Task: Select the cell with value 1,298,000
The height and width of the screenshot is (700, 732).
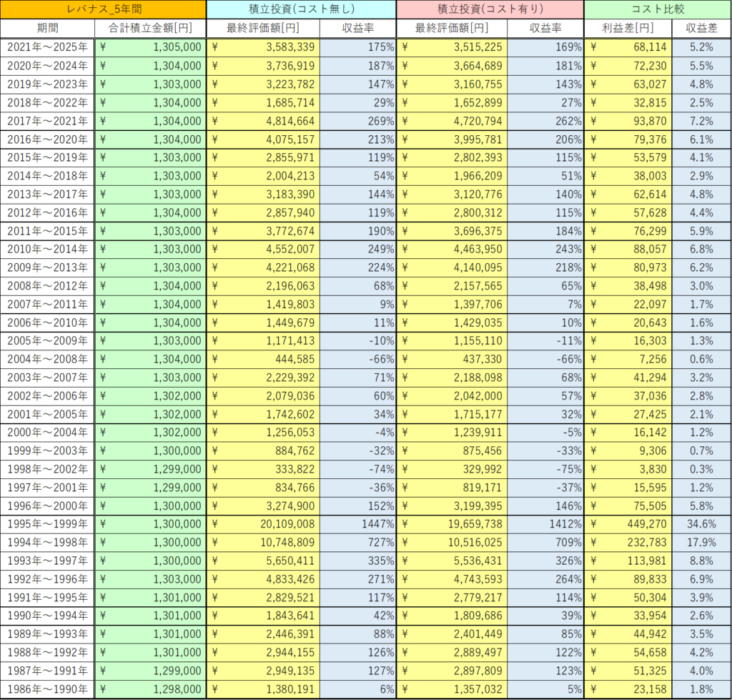Action: click(x=150, y=689)
